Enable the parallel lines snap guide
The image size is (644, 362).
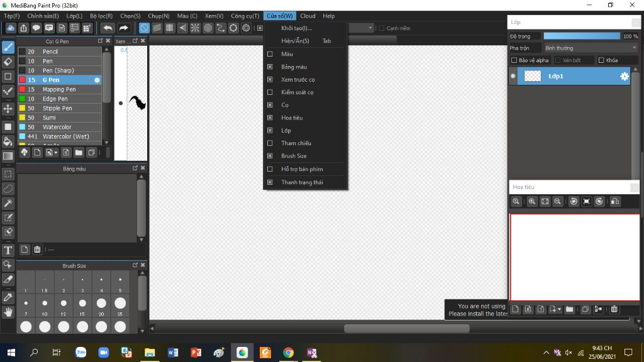[157, 28]
